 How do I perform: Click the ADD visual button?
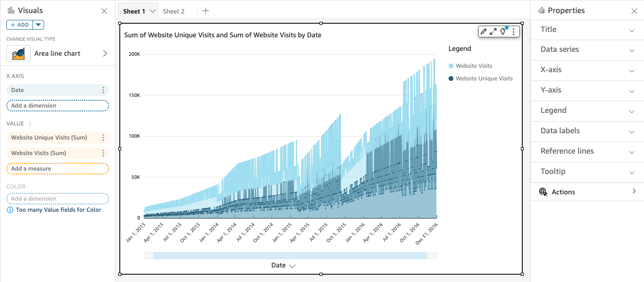point(19,25)
